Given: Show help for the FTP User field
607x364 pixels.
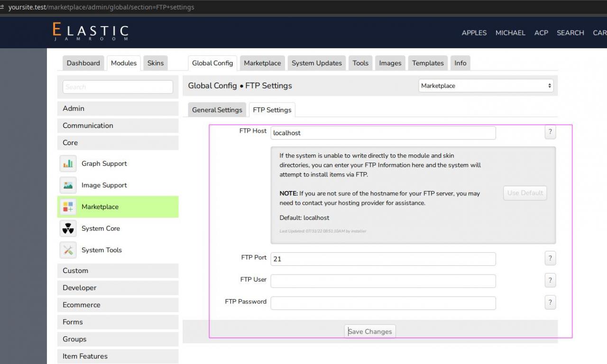Looking at the screenshot, I should [550, 280].
